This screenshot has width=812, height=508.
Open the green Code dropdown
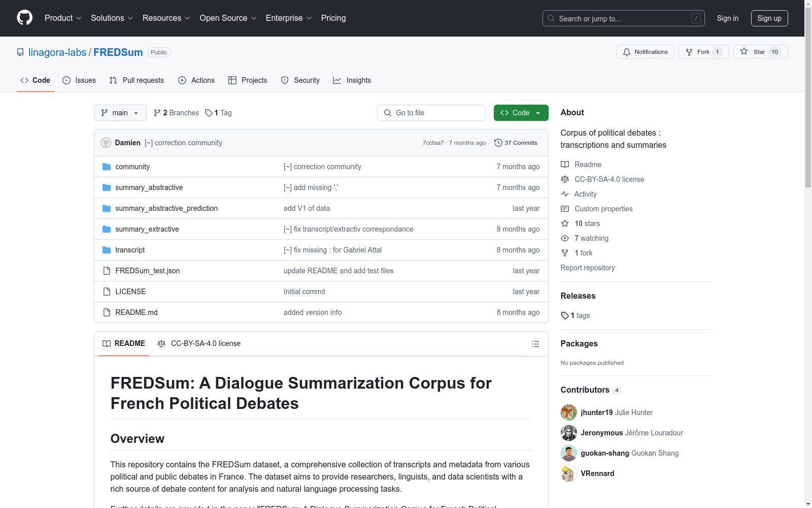[521, 113]
